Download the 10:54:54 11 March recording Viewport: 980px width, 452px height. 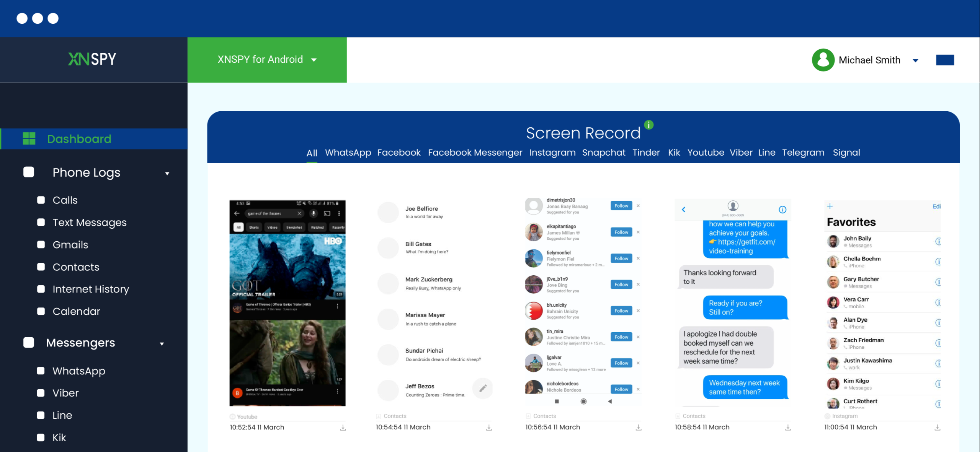(x=489, y=428)
